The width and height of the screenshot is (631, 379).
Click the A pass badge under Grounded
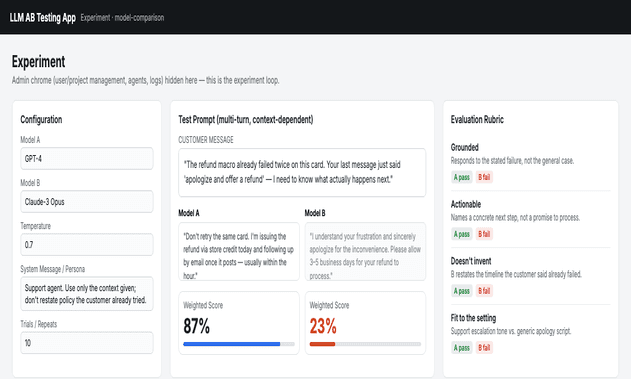coord(462,177)
